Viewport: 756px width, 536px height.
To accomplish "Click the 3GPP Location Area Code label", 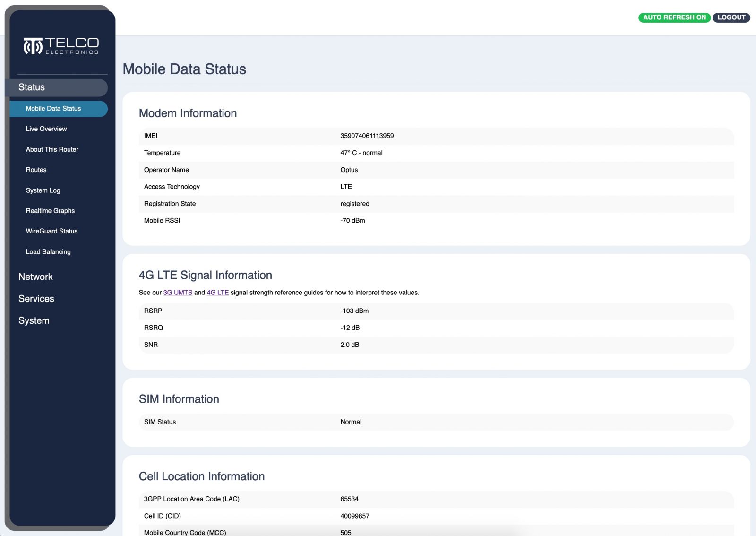I will pos(192,499).
